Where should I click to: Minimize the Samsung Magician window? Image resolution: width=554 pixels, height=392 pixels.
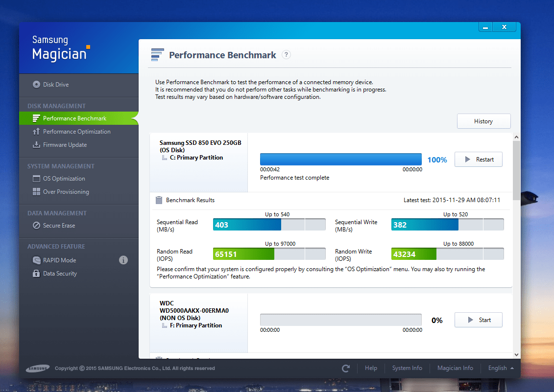[485, 27]
